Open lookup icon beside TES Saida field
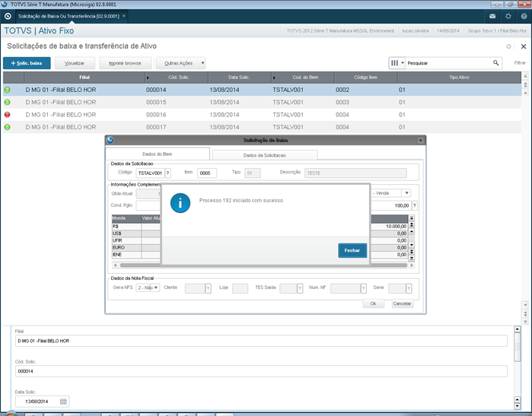Image resolution: width=532 pixels, height=416 pixels. (x=300, y=288)
